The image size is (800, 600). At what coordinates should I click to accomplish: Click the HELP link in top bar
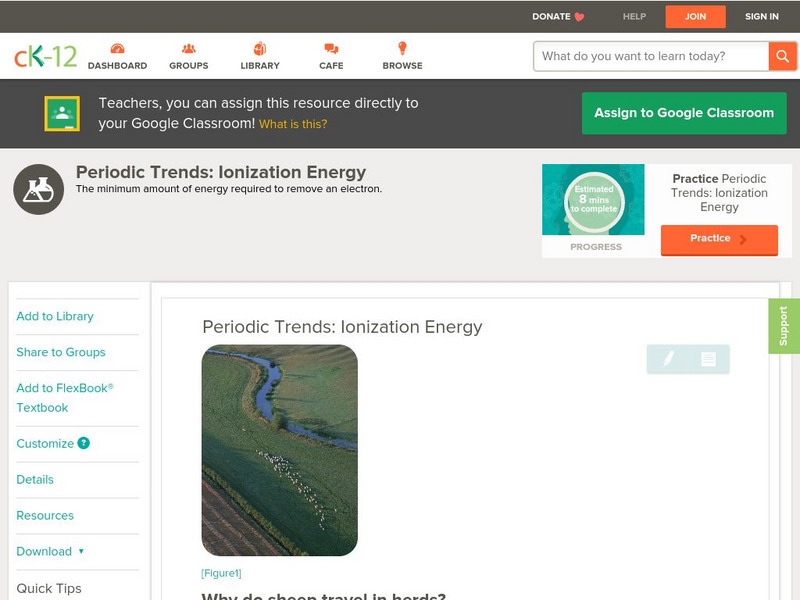tap(634, 16)
